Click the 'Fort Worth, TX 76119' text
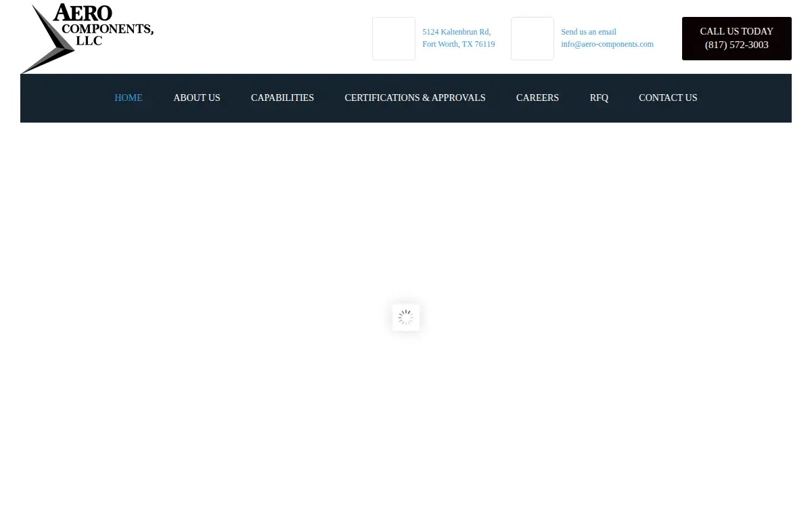The image size is (812, 508). (459, 44)
